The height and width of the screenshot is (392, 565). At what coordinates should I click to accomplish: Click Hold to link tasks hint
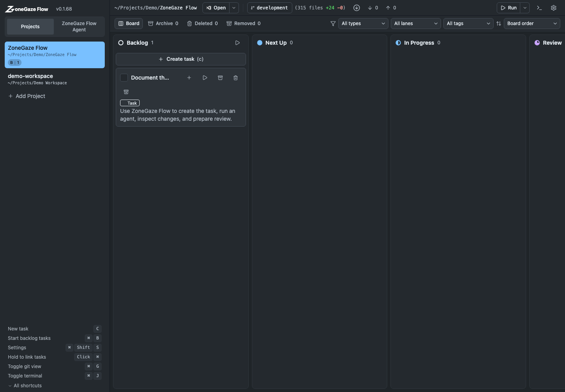[x=55, y=357]
